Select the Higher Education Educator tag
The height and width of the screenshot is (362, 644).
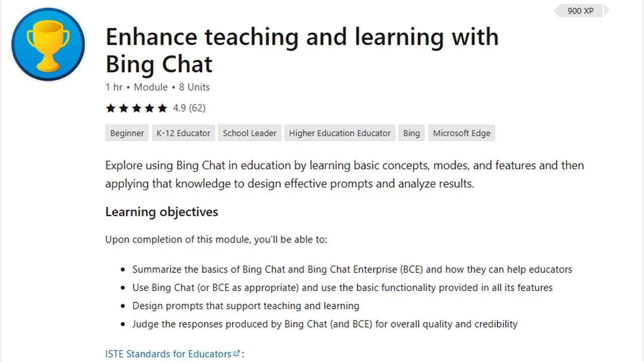pyautogui.click(x=340, y=133)
